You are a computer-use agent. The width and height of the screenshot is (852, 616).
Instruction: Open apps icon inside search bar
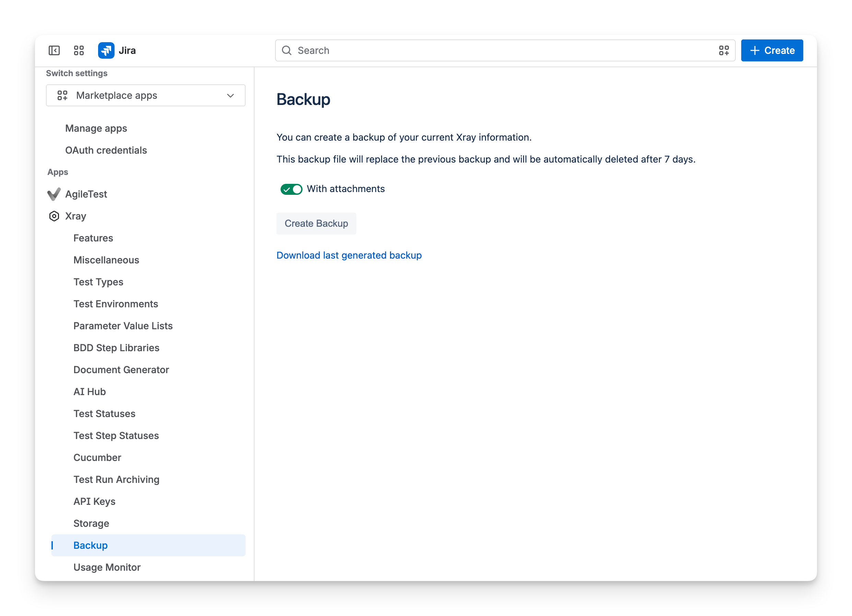click(723, 50)
